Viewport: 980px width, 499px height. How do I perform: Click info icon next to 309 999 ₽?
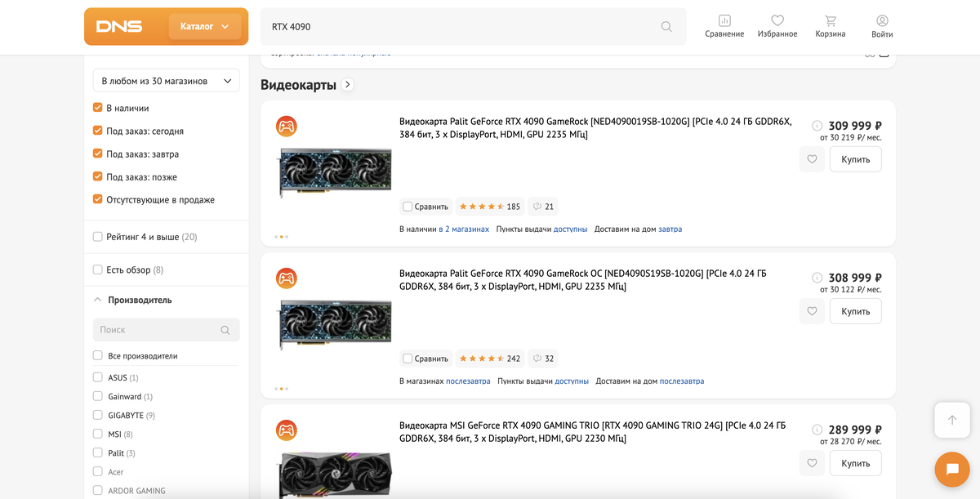817,126
